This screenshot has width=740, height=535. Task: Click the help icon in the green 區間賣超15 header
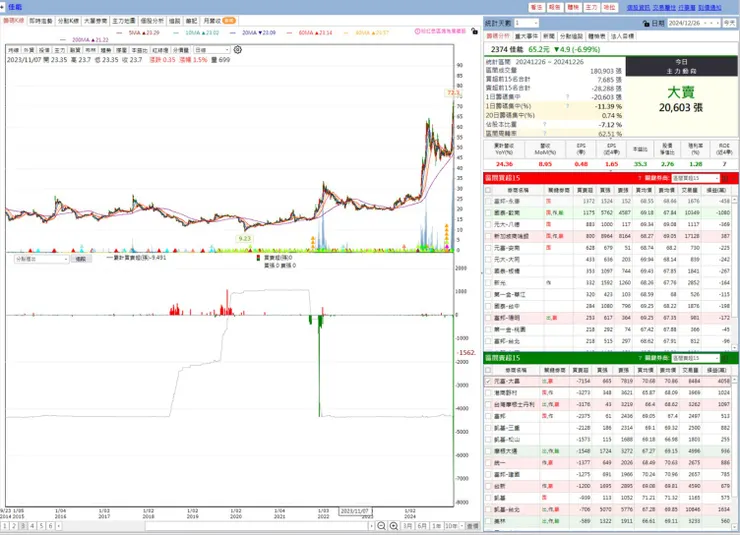(x=640, y=358)
